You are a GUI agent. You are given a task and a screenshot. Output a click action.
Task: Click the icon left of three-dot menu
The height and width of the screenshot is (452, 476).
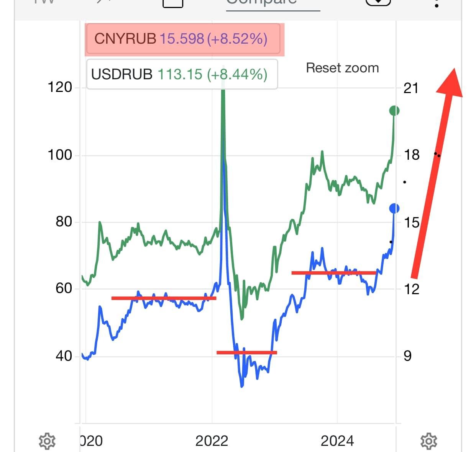(x=378, y=2)
